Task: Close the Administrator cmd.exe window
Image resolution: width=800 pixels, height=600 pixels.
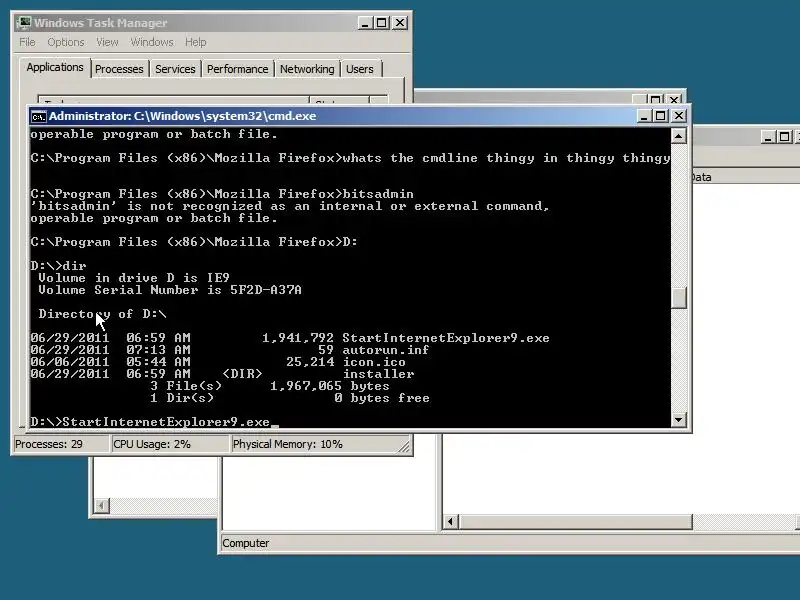Action: 679,116
